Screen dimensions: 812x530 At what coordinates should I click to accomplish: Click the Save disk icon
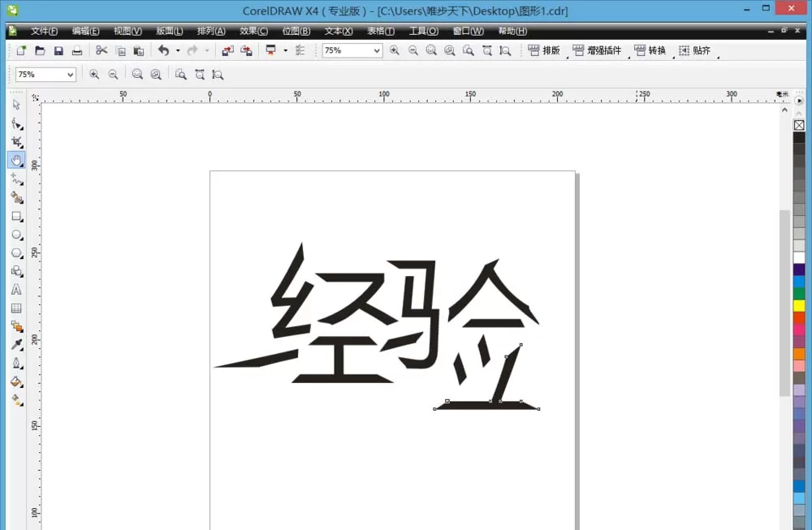click(58, 50)
